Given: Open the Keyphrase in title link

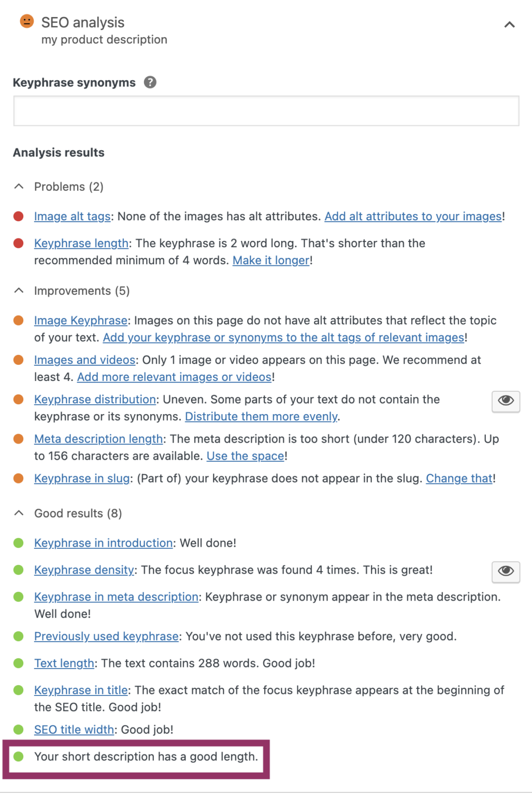Looking at the screenshot, I should 80,690.
